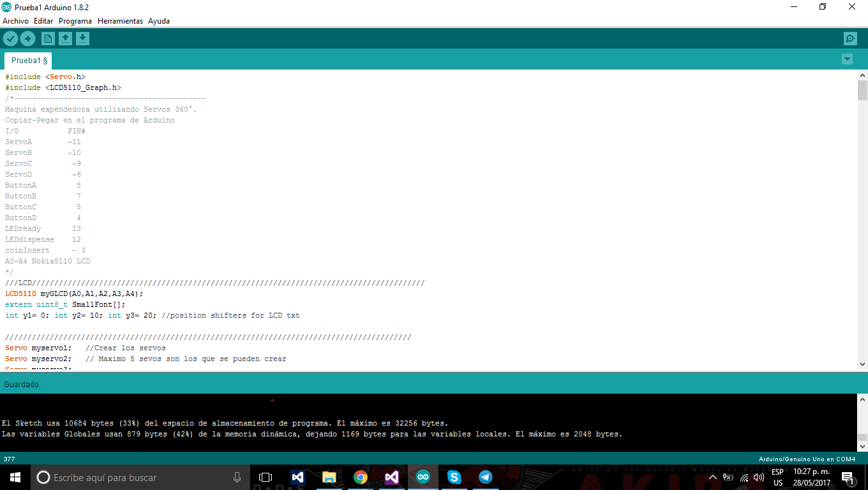
Task: Click the '#include <LCD5110_Graph.h>' line
Action: pos(63,87)
